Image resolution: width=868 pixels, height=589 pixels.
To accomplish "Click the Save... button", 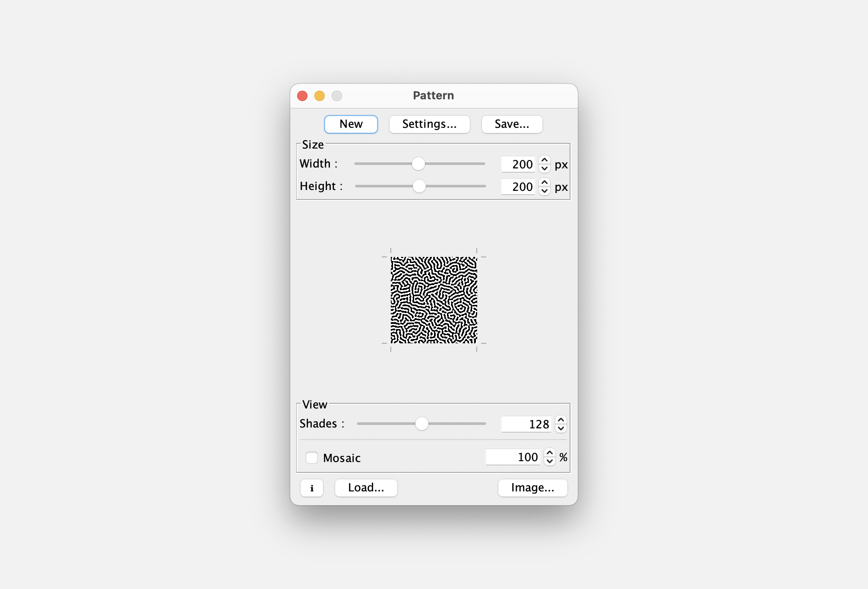I will pos(512,124).
